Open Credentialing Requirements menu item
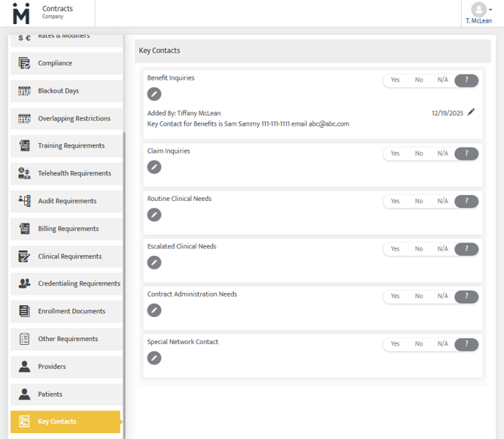 tap(78, 284)
